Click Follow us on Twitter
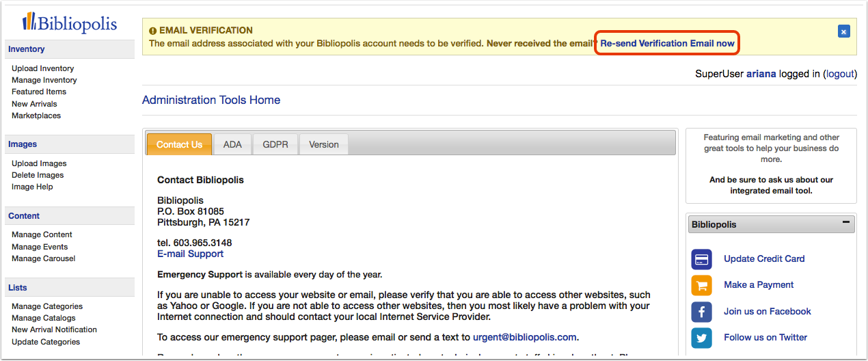This screenshot has height=361, width=868. pos(765,337)
